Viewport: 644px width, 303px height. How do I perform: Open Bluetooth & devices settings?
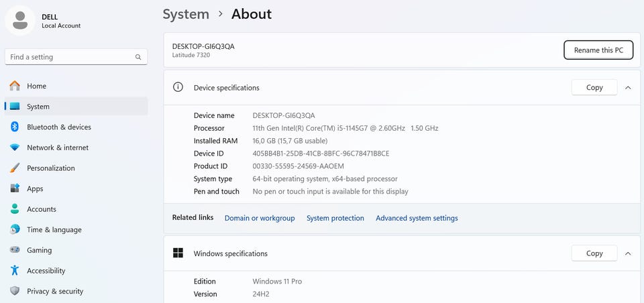76,127
